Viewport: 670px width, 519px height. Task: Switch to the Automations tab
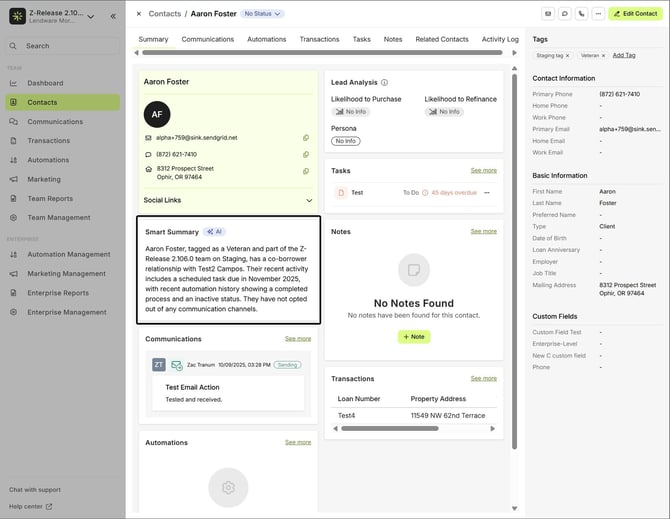[x=267, y=39]
